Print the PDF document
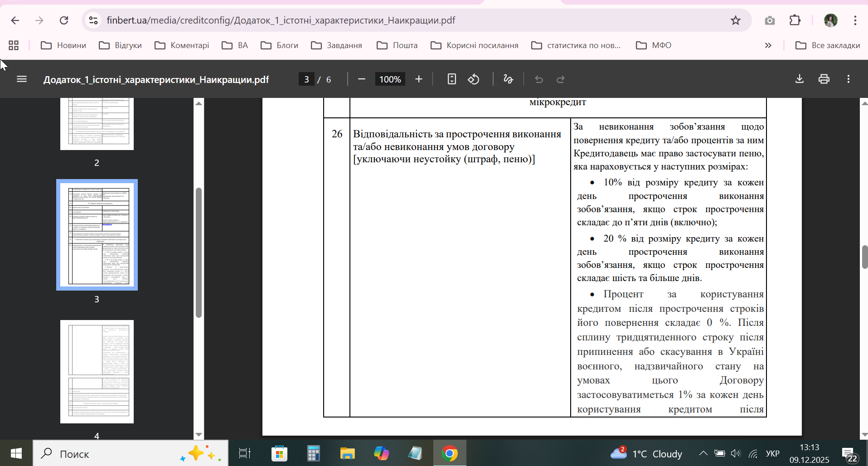868x466 pixels. [824, 79]
